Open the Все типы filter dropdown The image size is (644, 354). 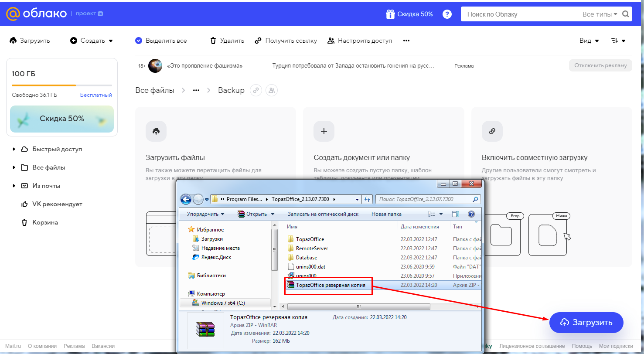coord(600,14)
